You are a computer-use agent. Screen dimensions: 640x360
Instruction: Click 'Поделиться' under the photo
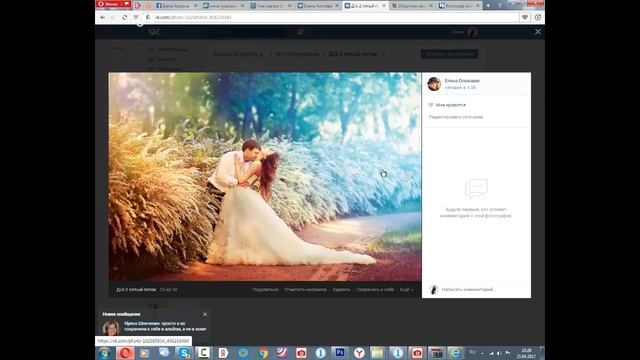coord(265,289)
